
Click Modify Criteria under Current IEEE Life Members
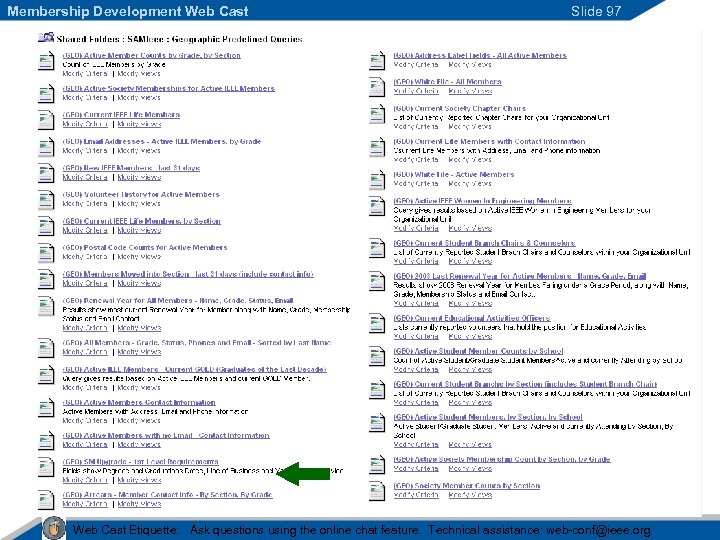85,124
